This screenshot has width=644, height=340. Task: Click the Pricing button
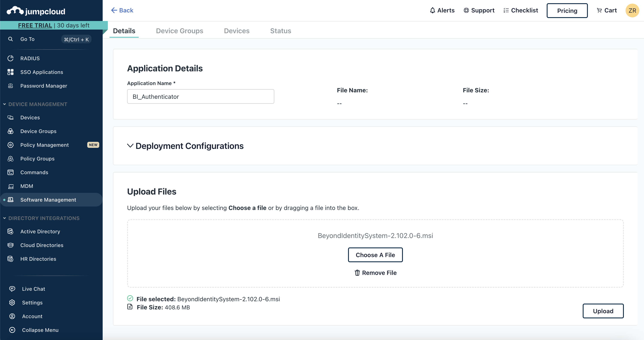point(567,10)
